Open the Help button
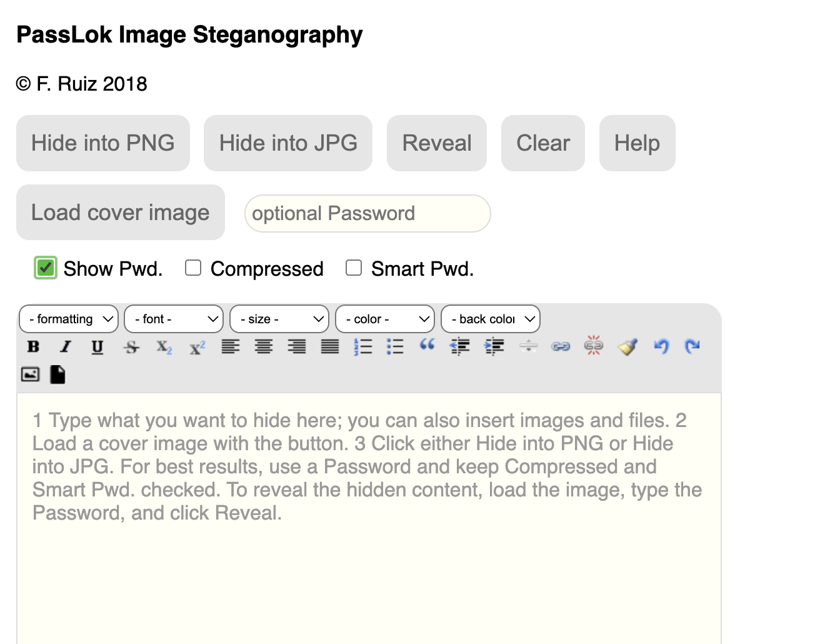The height and width of the screenshot is (644, 840). coord(637,143)
